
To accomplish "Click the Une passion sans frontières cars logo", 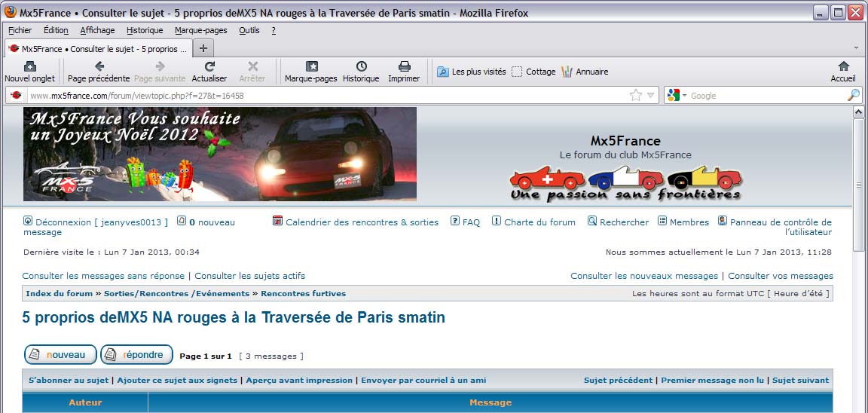I will 625,183.
